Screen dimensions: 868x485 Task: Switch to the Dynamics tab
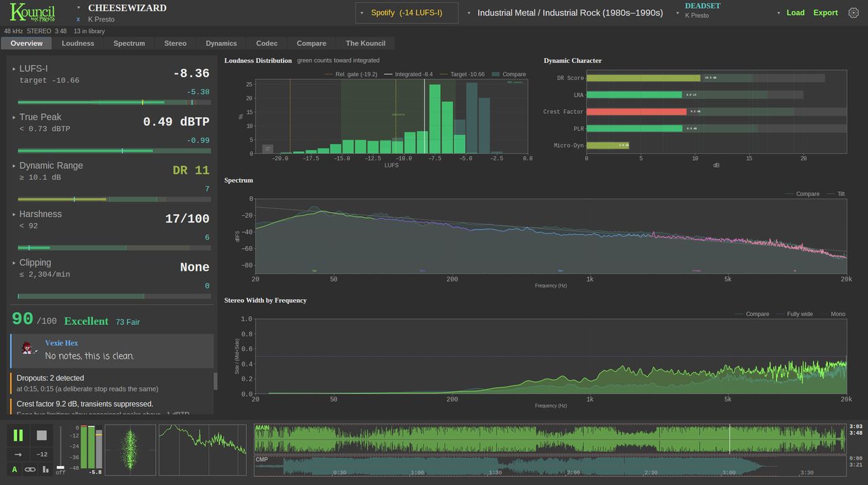click(x=221, y=43)
